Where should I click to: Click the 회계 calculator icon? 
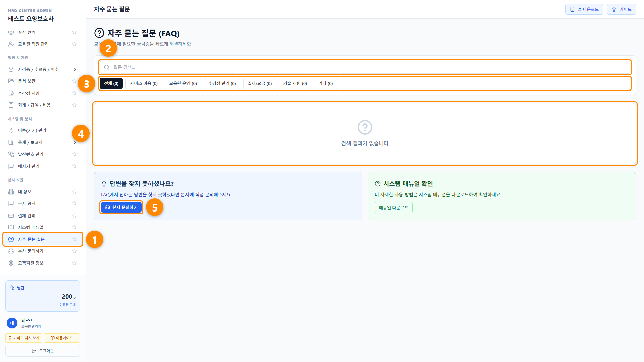click(11, 105)
